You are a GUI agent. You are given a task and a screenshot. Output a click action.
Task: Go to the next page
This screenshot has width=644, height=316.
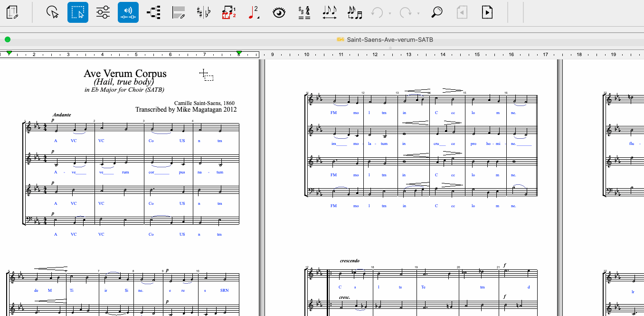pos(487,12)
